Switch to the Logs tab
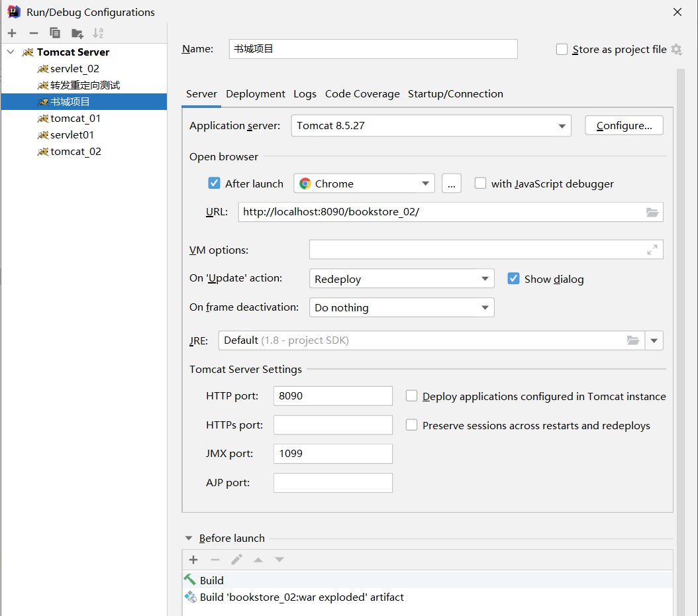Screen dimensions: 698x616 [x=305, y=94]
